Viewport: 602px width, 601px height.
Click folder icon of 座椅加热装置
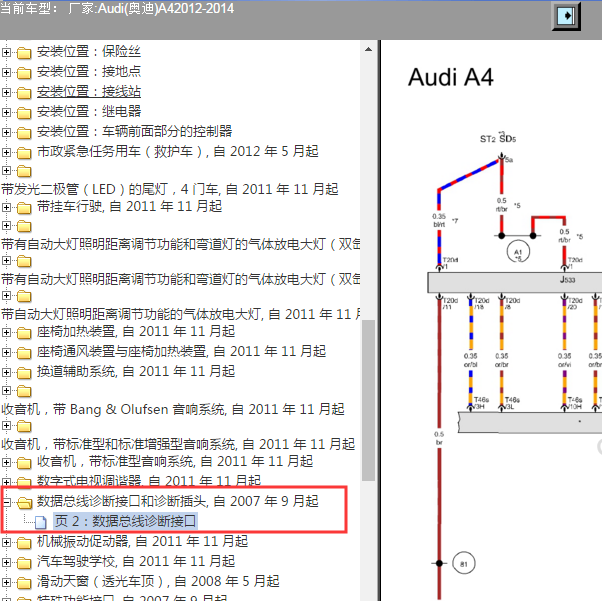click(x=24, y=333)
